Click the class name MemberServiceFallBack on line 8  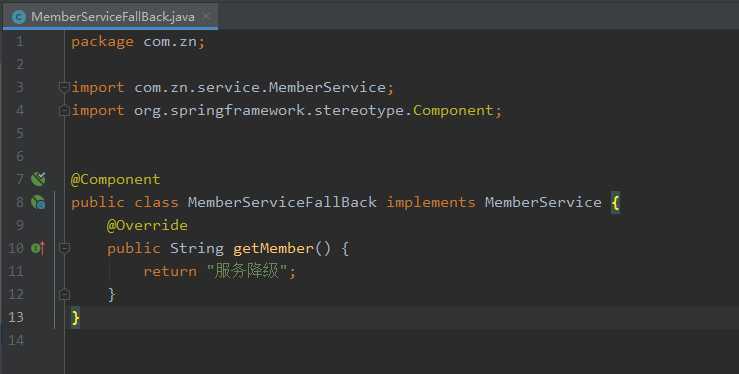[x=282, y=202]
